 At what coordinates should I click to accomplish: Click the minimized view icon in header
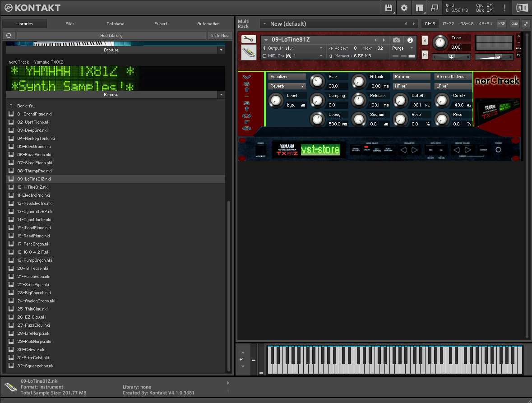click(435, 8)
